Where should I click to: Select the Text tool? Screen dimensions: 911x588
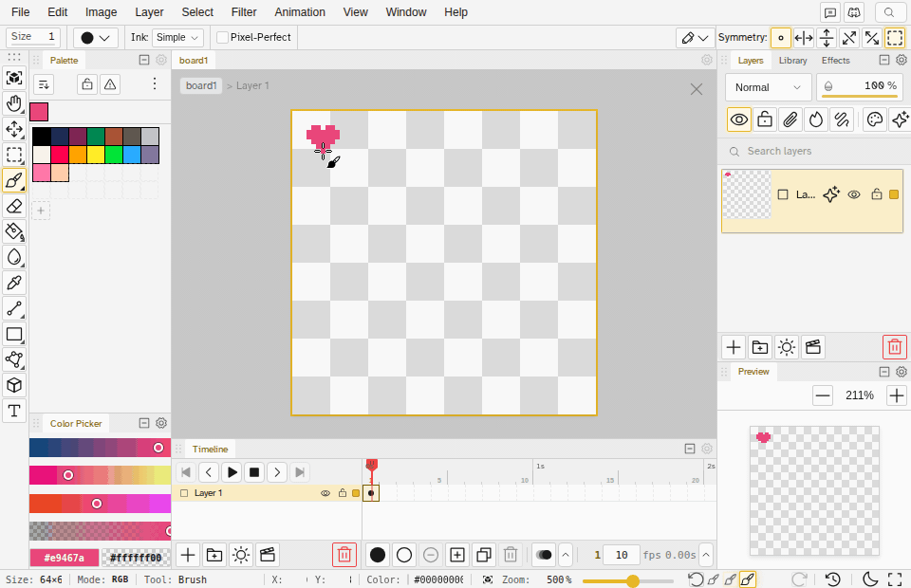(14, 411)
